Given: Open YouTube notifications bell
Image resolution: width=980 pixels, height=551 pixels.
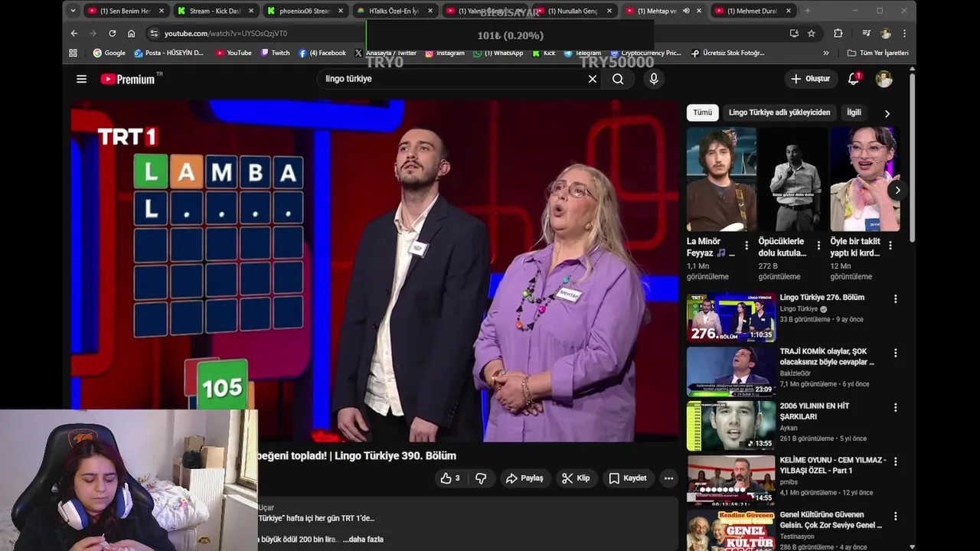Looking at the screenshot, I should pos(854,79).
